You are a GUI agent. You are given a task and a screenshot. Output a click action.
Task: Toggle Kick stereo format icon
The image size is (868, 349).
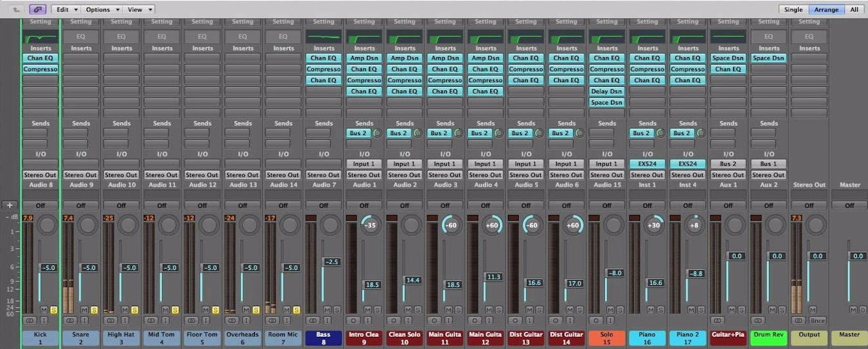point(28,320)
